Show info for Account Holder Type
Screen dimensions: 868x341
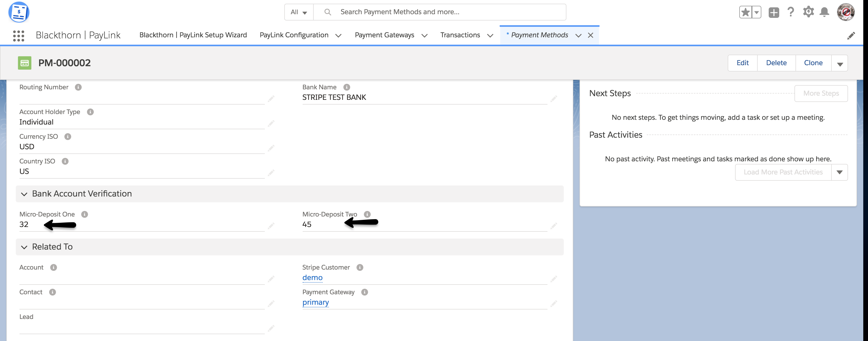point(90,112)
